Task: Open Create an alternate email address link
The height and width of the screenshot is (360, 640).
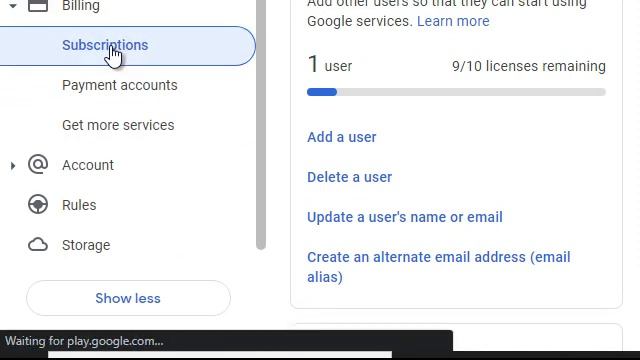Action: click(439, 267)
